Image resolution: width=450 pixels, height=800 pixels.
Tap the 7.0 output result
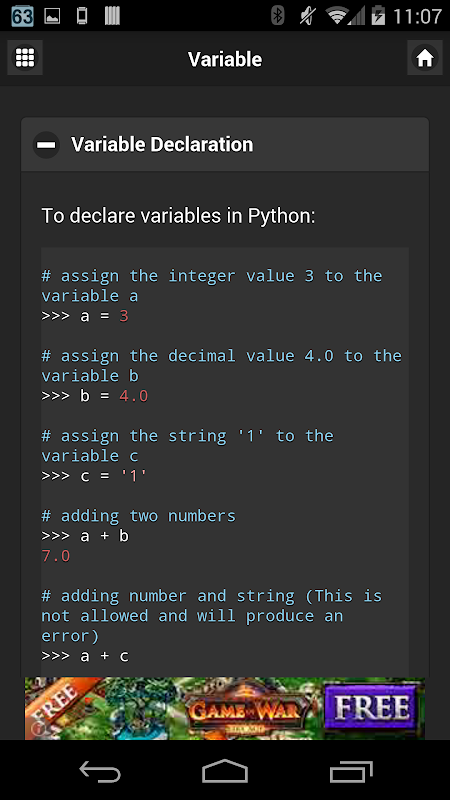tap(56, 556)
